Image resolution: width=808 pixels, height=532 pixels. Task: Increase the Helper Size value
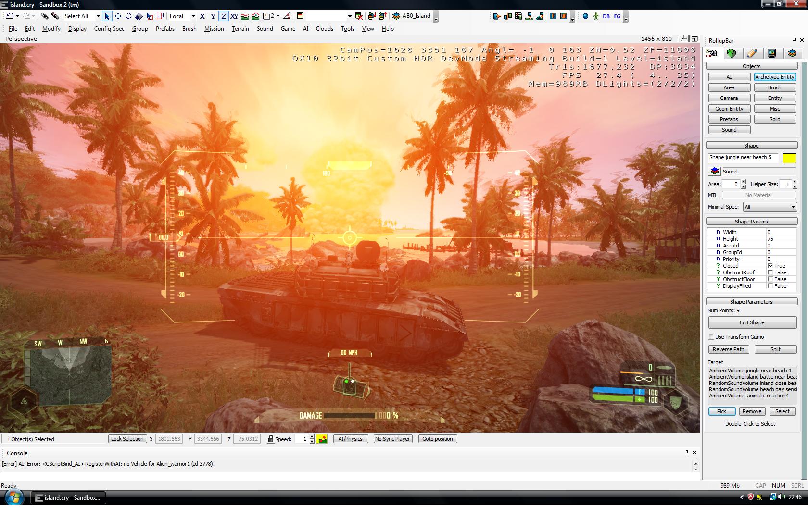click(x=795, y=182)
